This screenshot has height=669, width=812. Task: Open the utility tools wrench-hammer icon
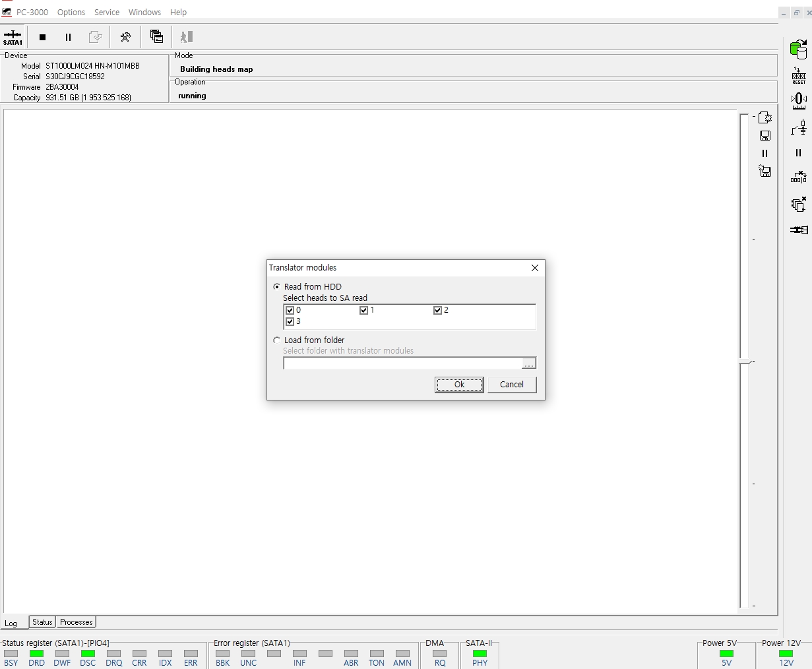[125, 38]
